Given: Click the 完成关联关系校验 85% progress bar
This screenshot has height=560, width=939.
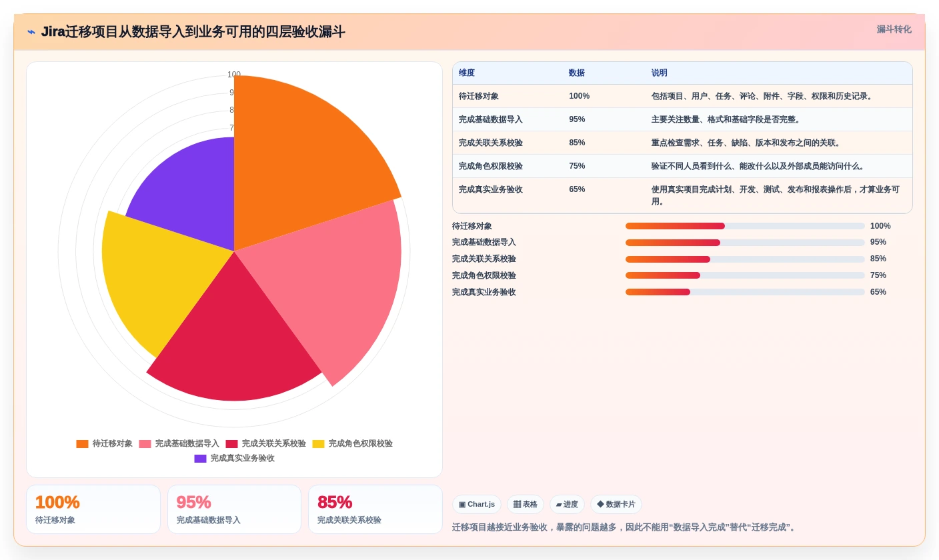Looking at the screenshot, I should coord(745,259).
